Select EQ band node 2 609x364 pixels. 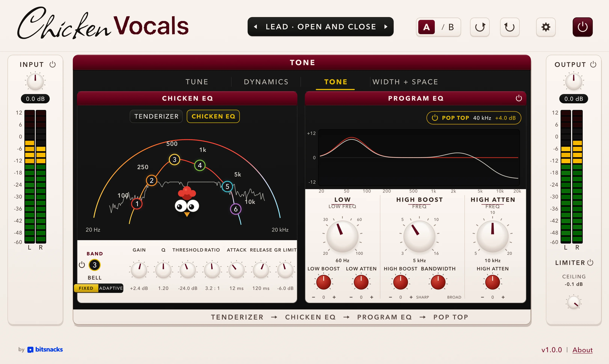tap(152, 180)
